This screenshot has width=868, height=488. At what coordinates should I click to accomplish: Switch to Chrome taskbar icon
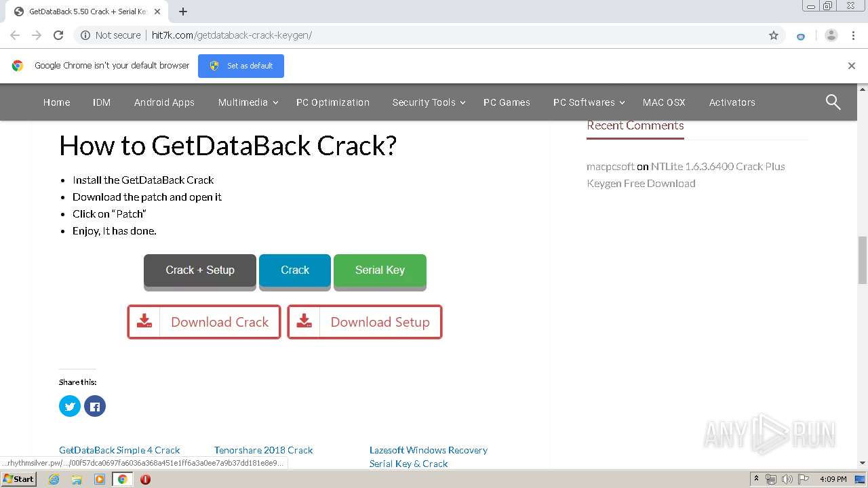tap(123, 479)
